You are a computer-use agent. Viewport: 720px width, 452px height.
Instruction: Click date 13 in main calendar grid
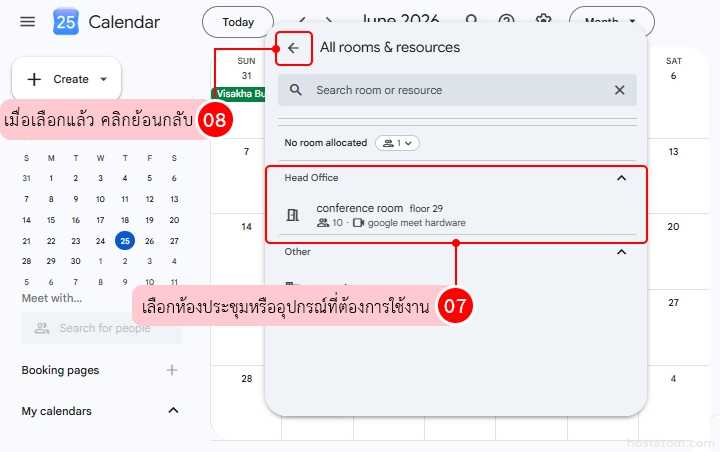pos(674,152)
